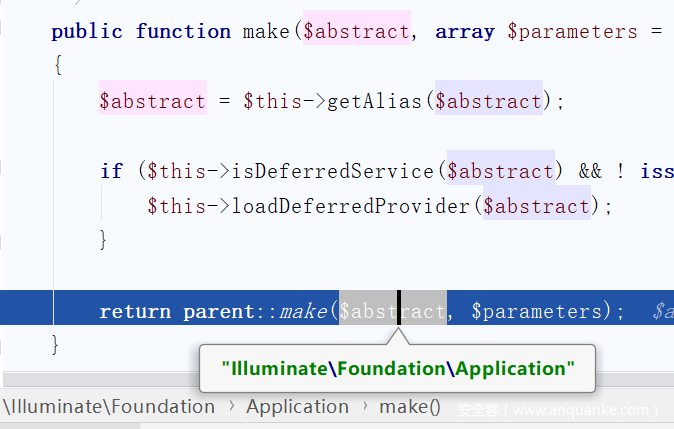This screenshot has width=674, height=429.
Task: Click the parent keyword in return statement
Action: coord(219,311)
